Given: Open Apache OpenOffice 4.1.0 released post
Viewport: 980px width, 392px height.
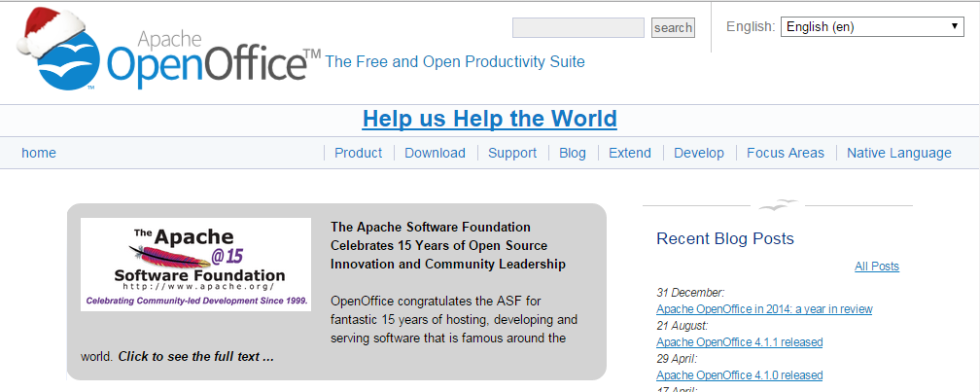Looking at the screenshot, I should (739, 375).
